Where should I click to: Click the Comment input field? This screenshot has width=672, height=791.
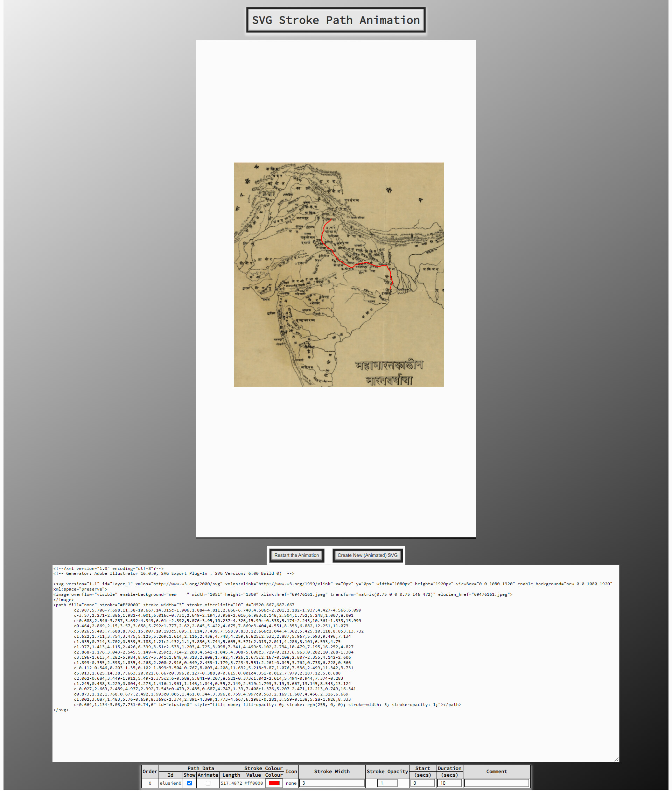[x=496, y=783]
